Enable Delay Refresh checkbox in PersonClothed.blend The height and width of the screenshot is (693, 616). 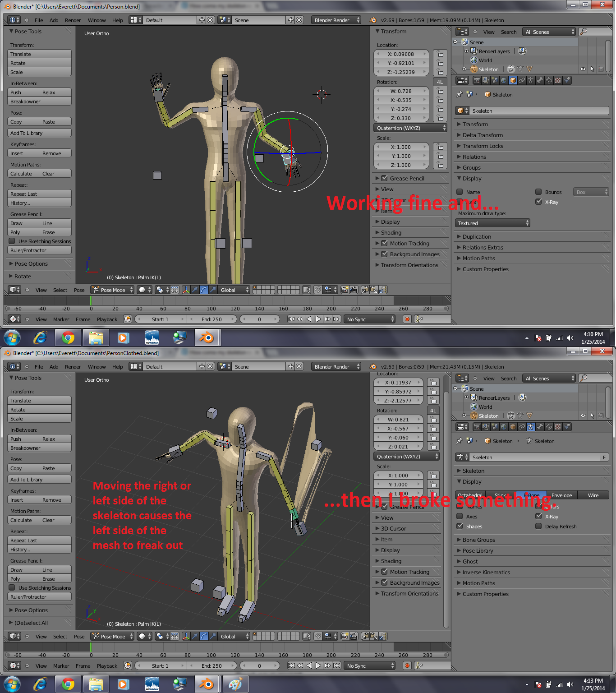(x=538, y=526)
